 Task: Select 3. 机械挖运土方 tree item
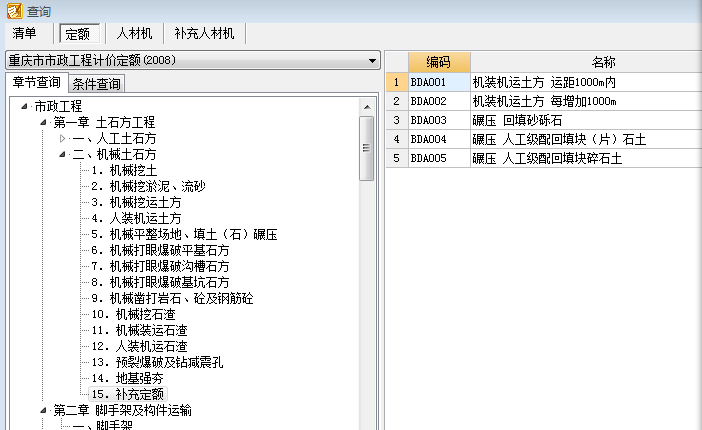[136, 202]
